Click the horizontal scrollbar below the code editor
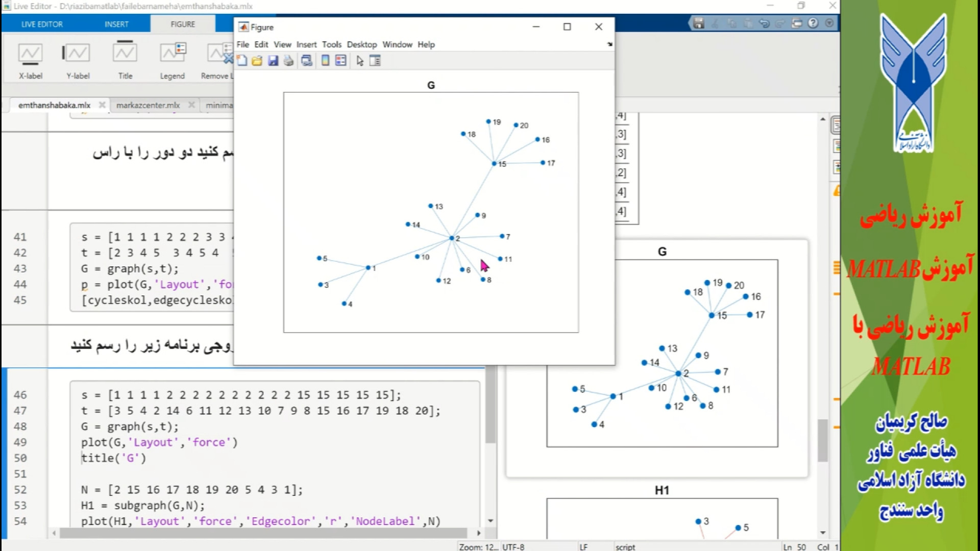The height and width of the screenshot is (551, 980). pos(265,533)
